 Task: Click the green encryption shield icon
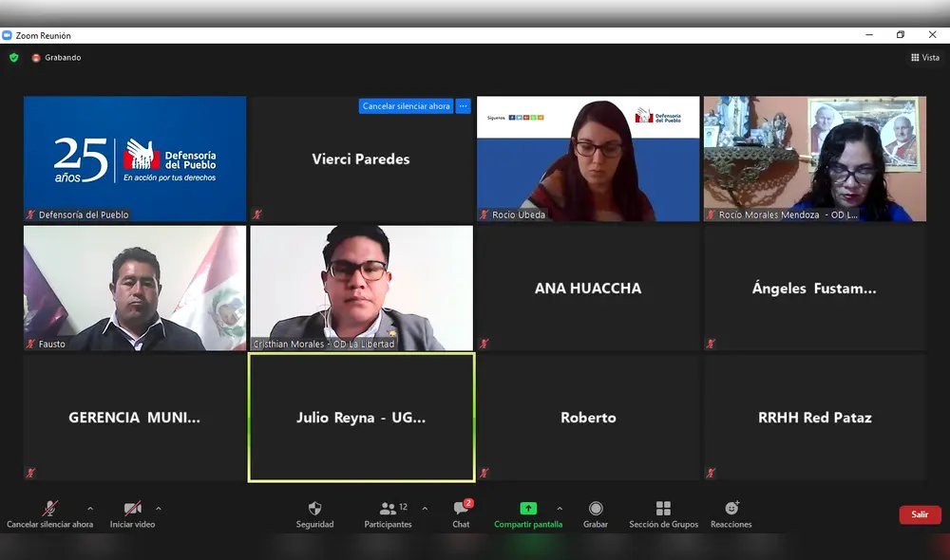tap(13, 57)
